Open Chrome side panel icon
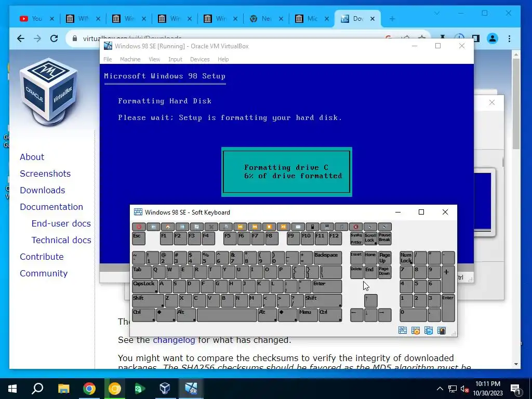532x399 pixels. [x=476, y=38]
